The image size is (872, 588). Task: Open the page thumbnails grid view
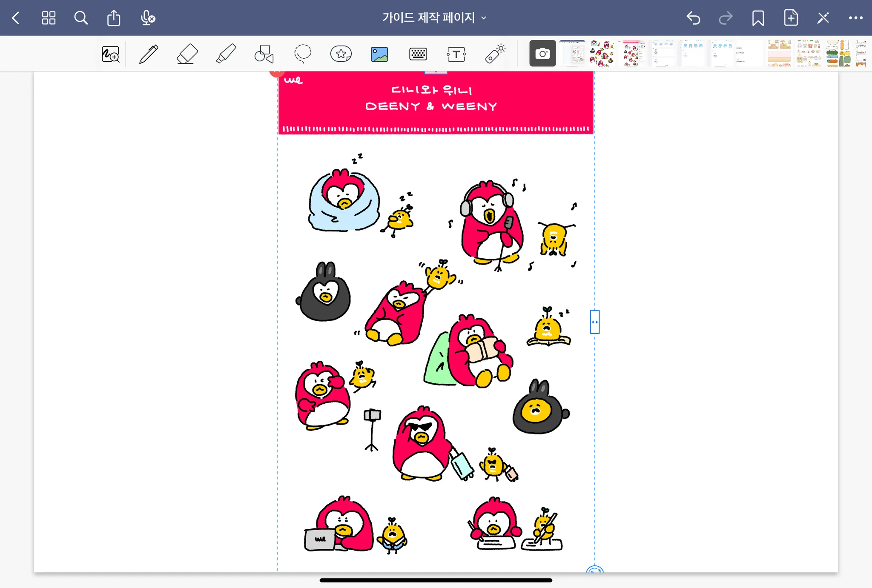pos(49,18)
